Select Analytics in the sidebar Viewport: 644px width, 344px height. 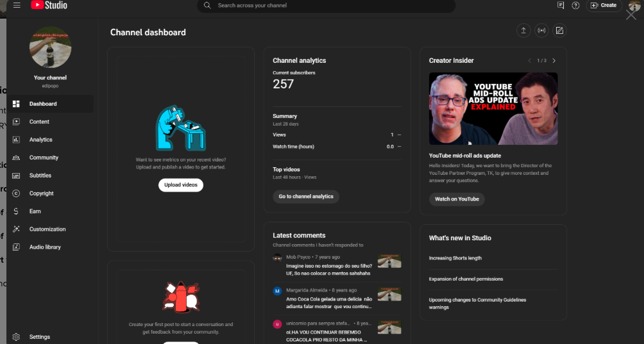40,140
